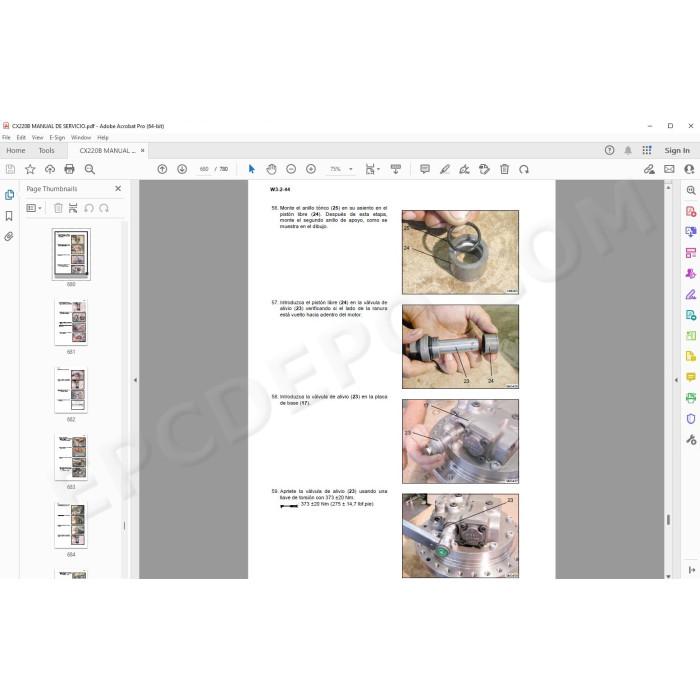Open the Window menu
700x700 pixels.
pyautogui.click(x=81, y=138)
